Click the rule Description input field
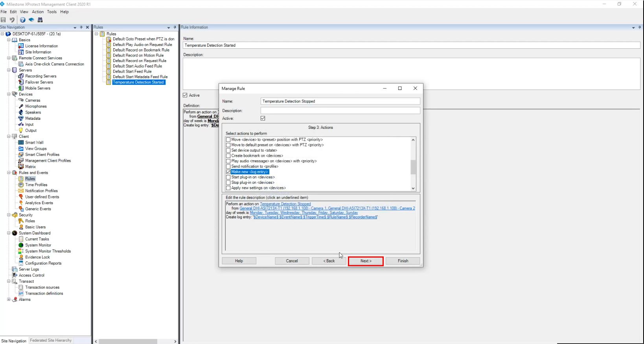Screen dimensions: 644x344 click(x=340, y=111)
